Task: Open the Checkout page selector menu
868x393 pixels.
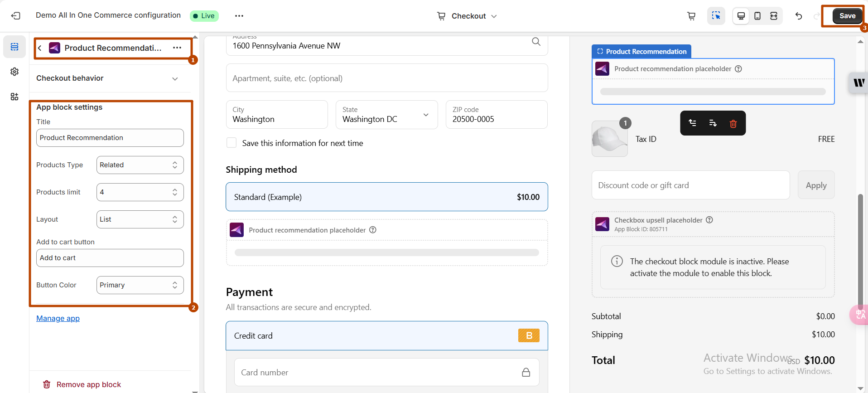Action: [x=468, y=16]
